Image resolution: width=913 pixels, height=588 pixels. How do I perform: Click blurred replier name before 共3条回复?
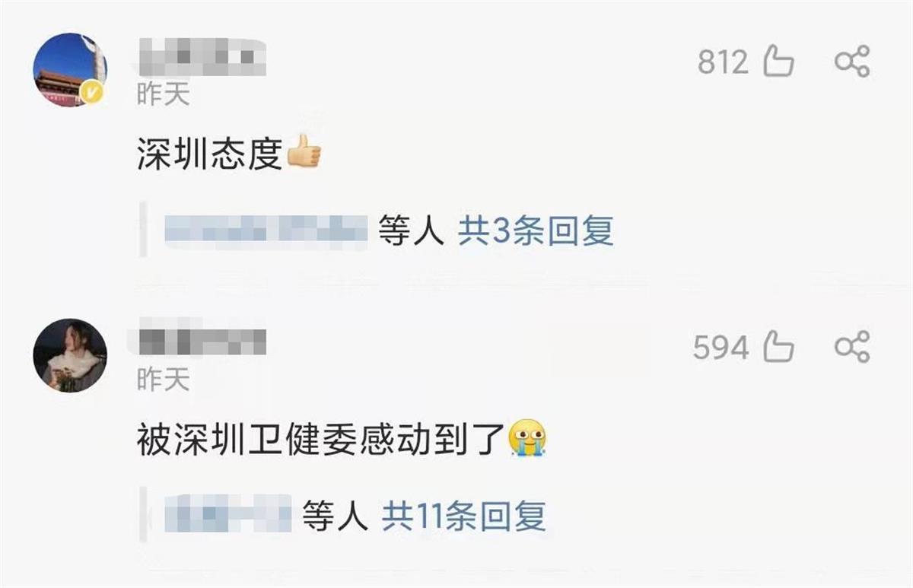point(266,230)
